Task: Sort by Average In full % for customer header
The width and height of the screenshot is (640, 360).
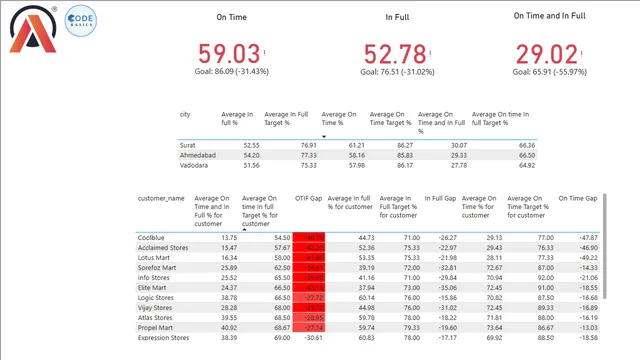Action: click(350, 202)
